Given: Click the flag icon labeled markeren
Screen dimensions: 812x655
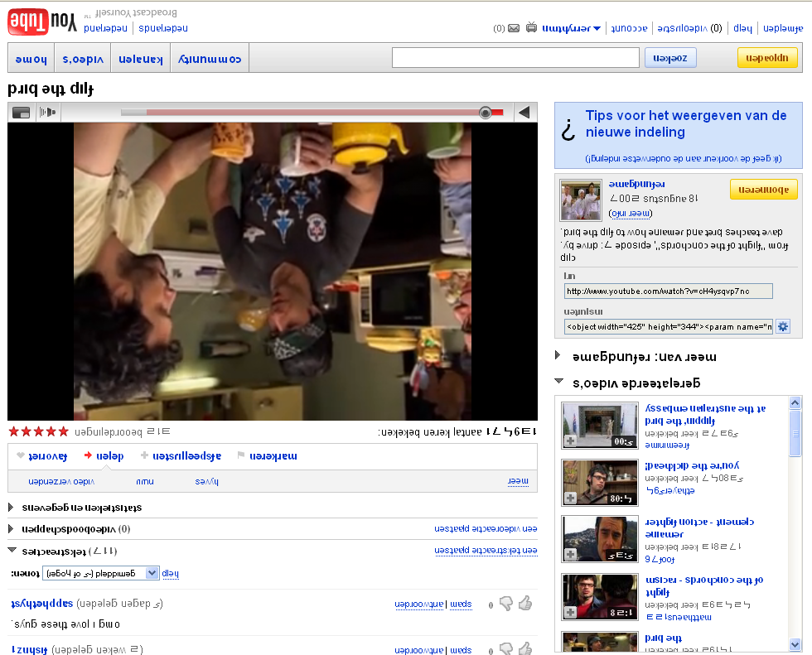Looking at the screenshot, I should coord(242,455).
